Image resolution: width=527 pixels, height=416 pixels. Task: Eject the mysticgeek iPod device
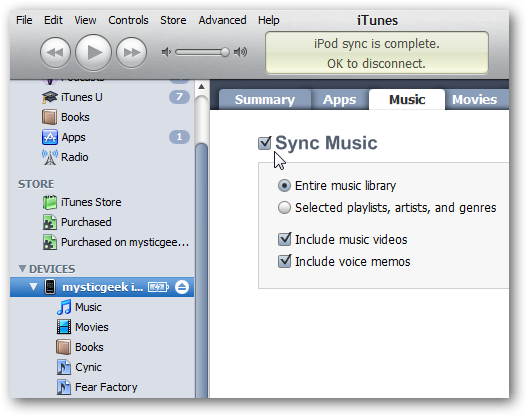click(182, 287)
